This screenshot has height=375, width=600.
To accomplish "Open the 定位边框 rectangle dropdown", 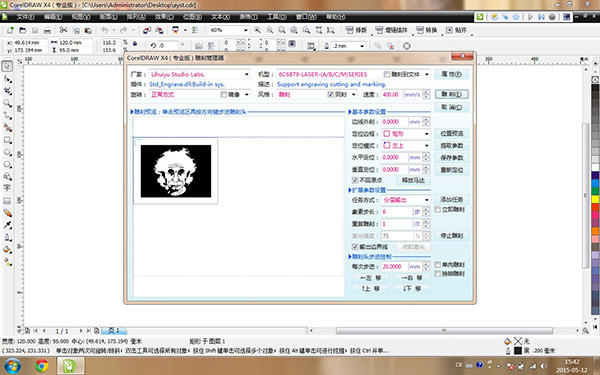I will [x=427, y=134].
